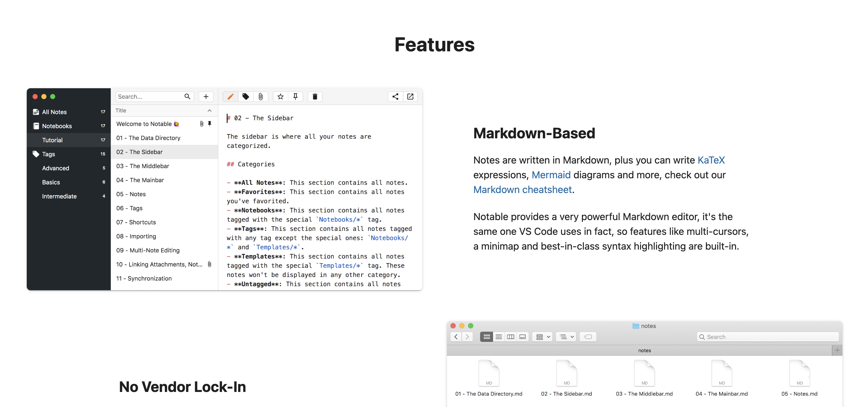The width and height of the screenshot is (868, 407).
Task: Open the action dropdown next to the sort icon
Action: 566,337
